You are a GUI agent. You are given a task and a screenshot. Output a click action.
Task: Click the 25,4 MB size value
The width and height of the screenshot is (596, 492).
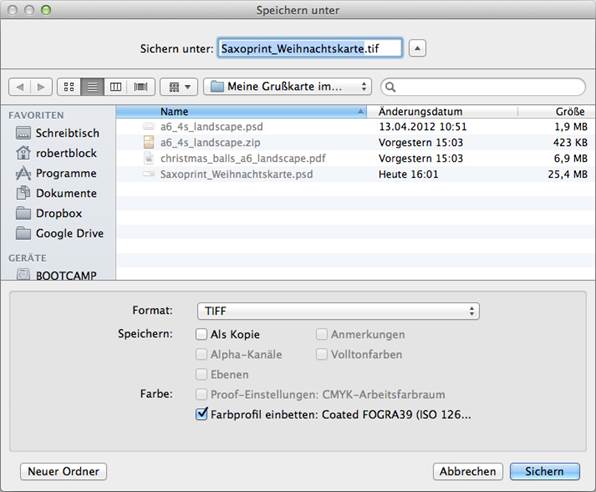coord(568,174)
